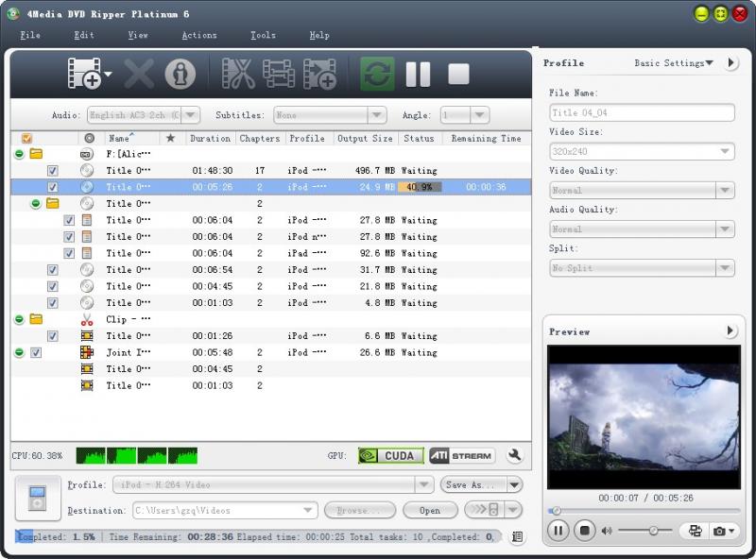
Task: Take a snapshot with the camera icon
Action: [x=720, y=531]
